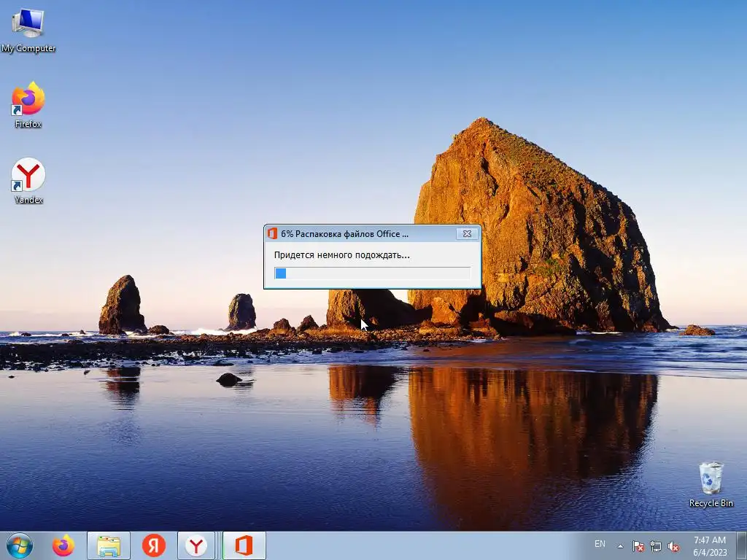Switch to Office installer taskbar button

coord(244,545)
